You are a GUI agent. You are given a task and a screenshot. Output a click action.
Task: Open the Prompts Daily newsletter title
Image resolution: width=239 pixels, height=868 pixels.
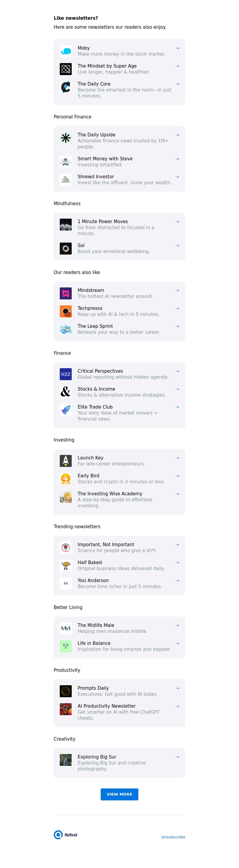point(93,688)
